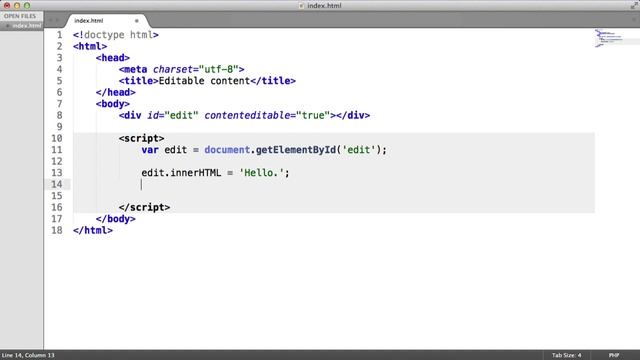Click line number 15 in the gutter

(x=57, y=196)
